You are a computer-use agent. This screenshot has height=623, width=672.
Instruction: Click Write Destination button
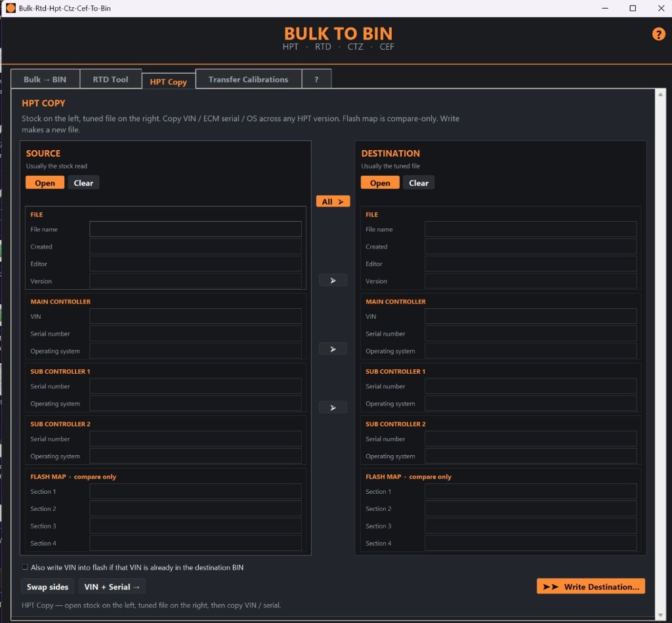click(591, 587)
